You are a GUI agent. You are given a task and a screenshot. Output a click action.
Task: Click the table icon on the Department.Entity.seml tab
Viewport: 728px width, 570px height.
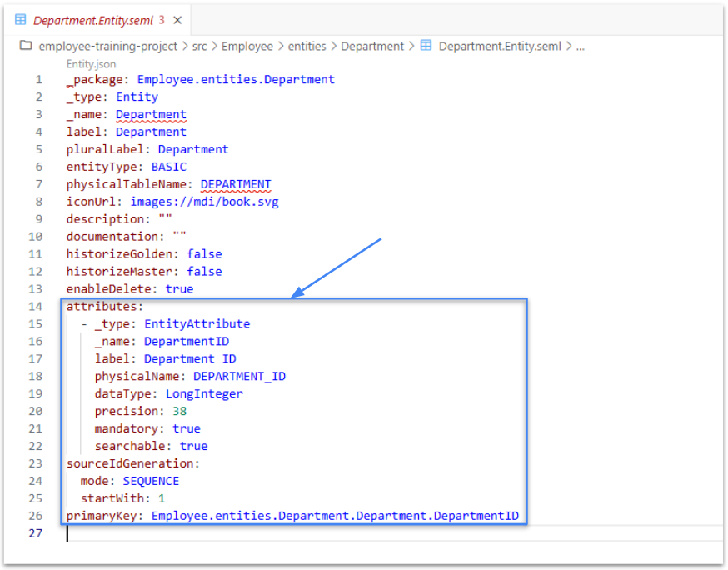pyautogui.click(x=22, y=20)
